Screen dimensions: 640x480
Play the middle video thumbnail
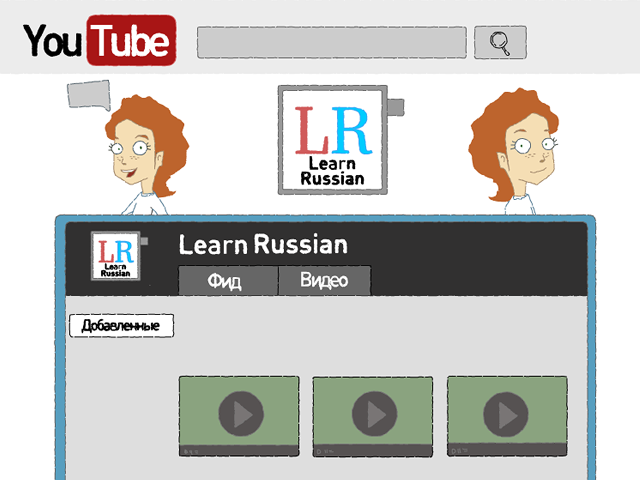coord(373,416)
